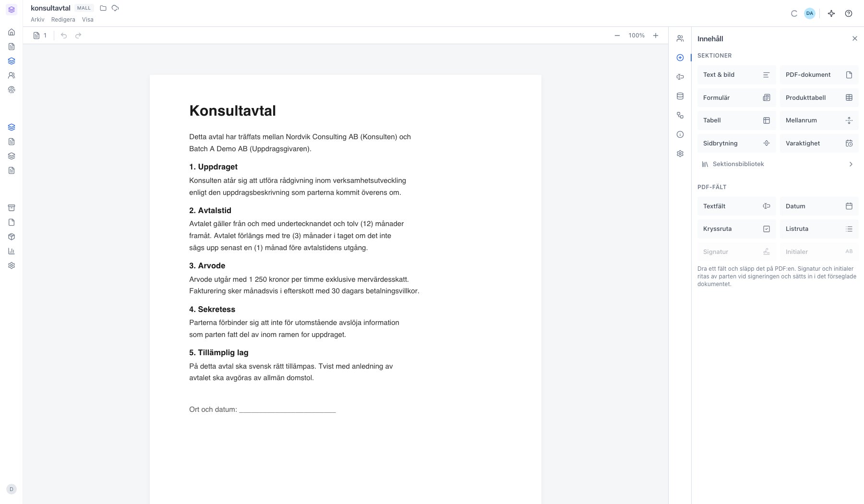
Task: Open the database icon in right rail
Action: (680, 96)
